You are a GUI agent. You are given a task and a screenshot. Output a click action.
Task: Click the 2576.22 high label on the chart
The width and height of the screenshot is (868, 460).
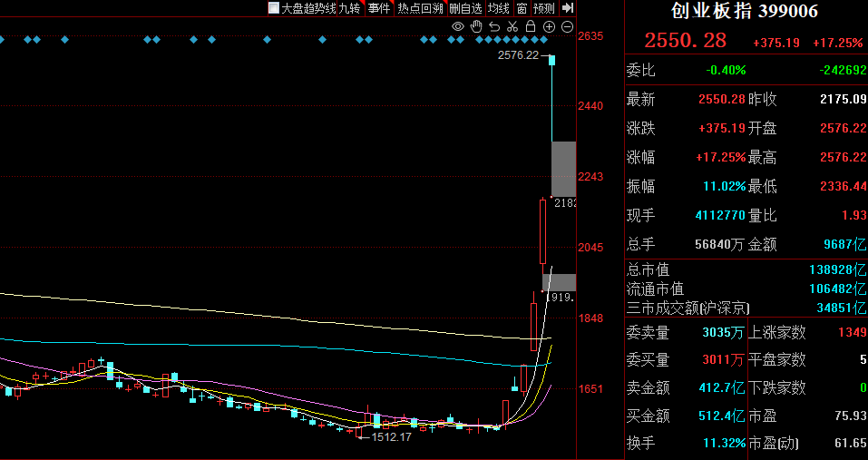tap(518, 55)
